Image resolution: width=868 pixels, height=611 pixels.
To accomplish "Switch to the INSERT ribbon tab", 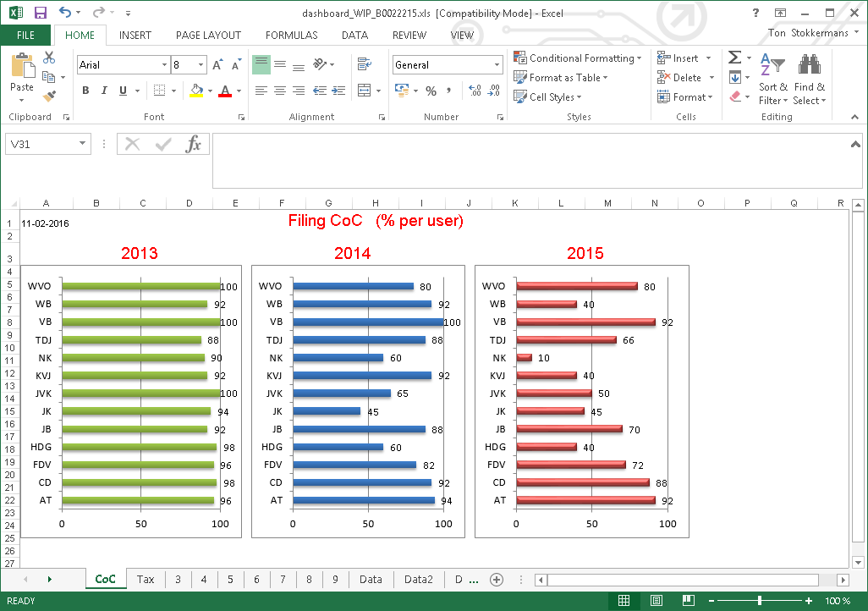I will 135,36.
